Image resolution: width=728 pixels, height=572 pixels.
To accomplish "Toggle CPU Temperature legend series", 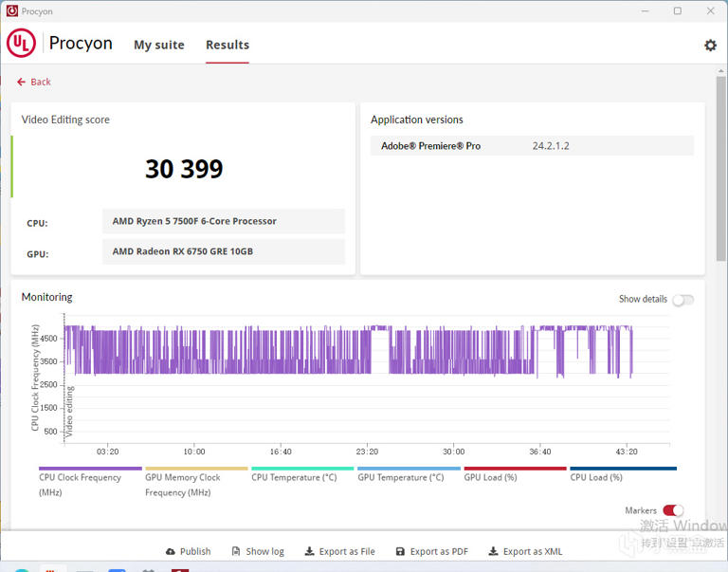I will [302, 475].
